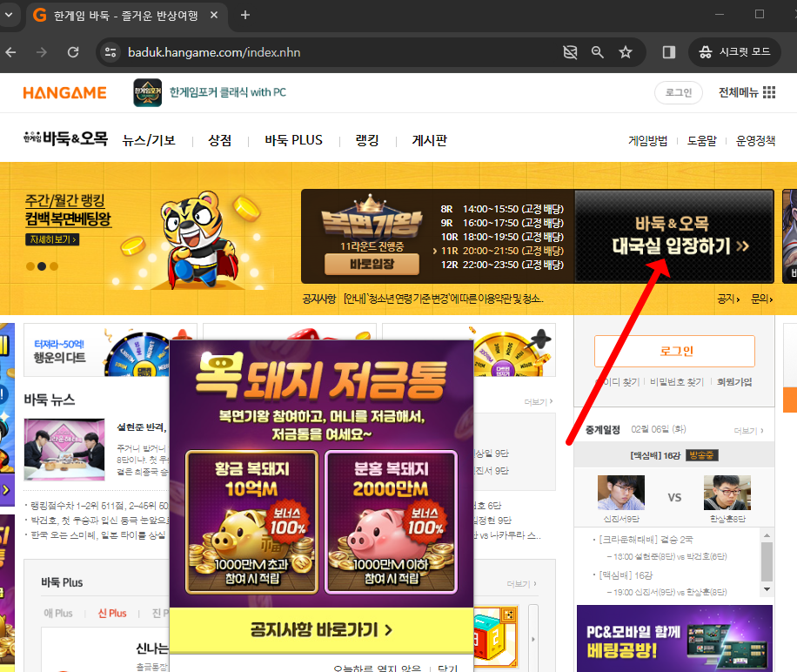Click the 신진서9단 player thumbnail
This screenshot has width=797, height=672.
tap(620, 493)
